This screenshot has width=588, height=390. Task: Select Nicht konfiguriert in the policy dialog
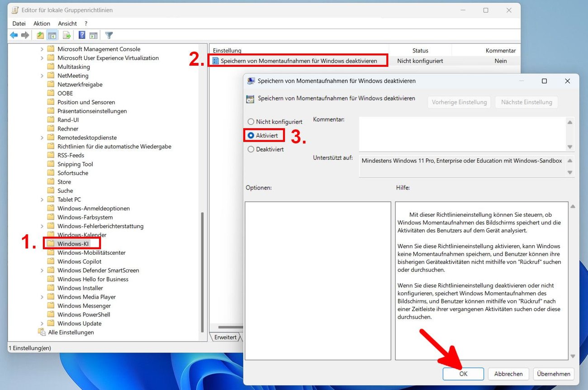pos(251,121)
